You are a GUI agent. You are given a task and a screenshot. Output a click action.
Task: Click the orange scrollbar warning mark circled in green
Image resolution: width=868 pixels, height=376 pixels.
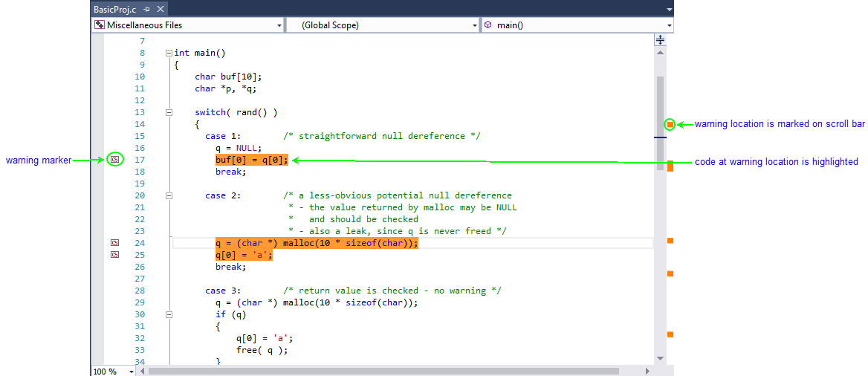pos(670,125)
